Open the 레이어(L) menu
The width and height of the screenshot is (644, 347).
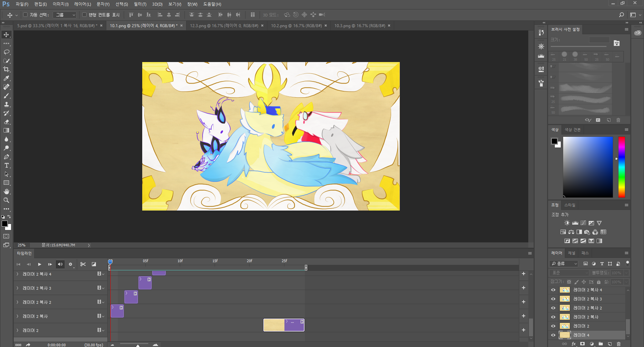click(x=83, y=4)
